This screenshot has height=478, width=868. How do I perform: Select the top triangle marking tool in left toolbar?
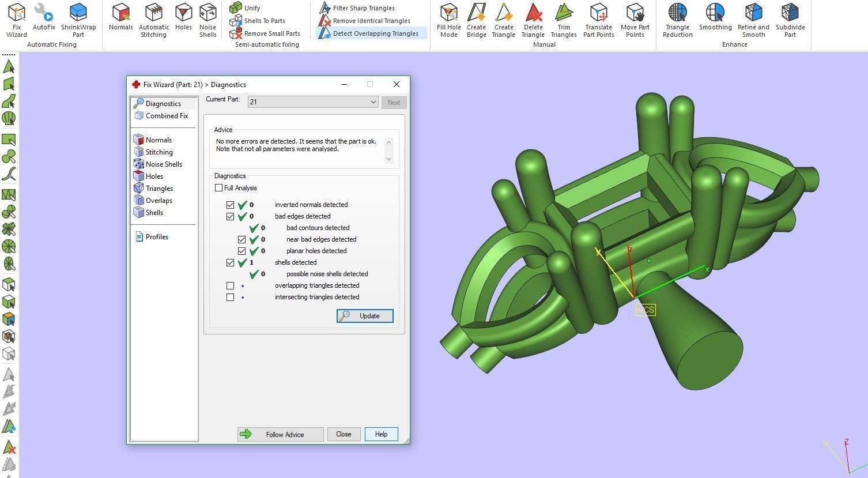point(9,66)
